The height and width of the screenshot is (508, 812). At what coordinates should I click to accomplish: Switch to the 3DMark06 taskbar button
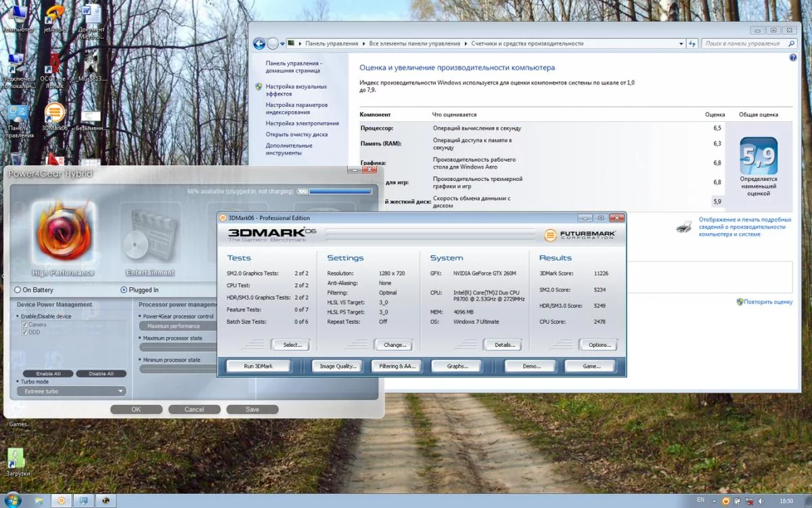62,501
